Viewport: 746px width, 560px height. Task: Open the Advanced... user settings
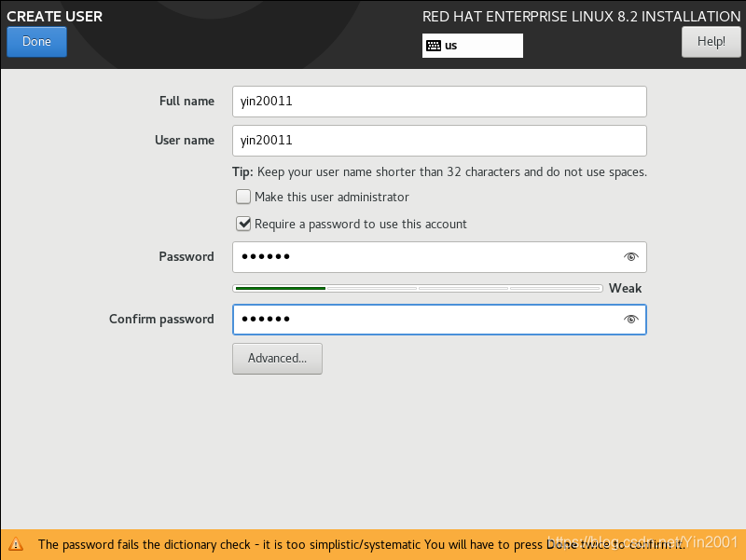277,359
